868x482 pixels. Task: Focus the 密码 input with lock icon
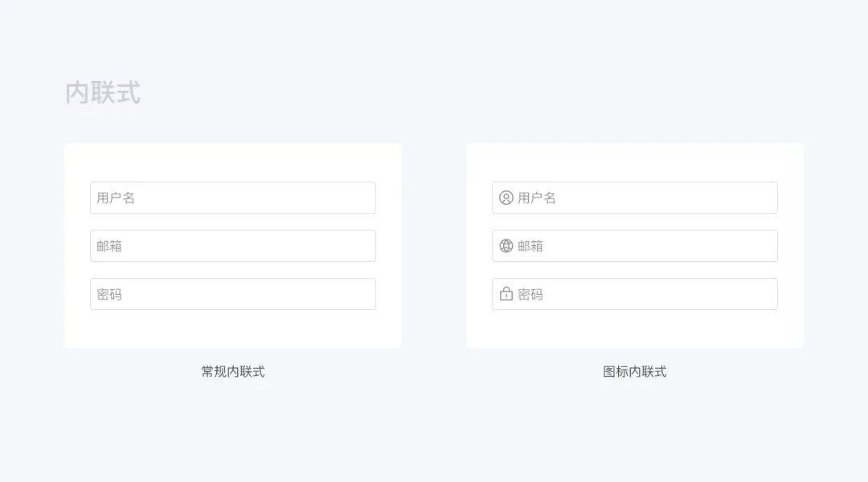click(635, 294)
